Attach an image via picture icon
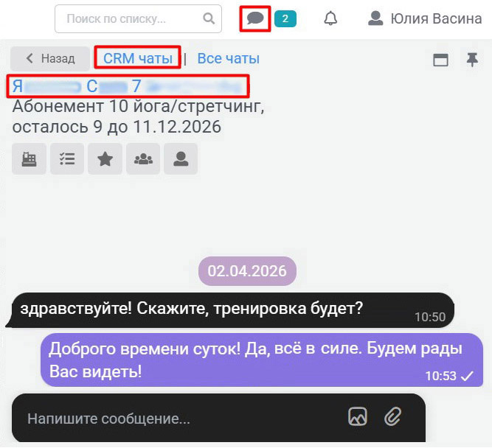Viewport: 492px width, 448px height. [358, 416]
